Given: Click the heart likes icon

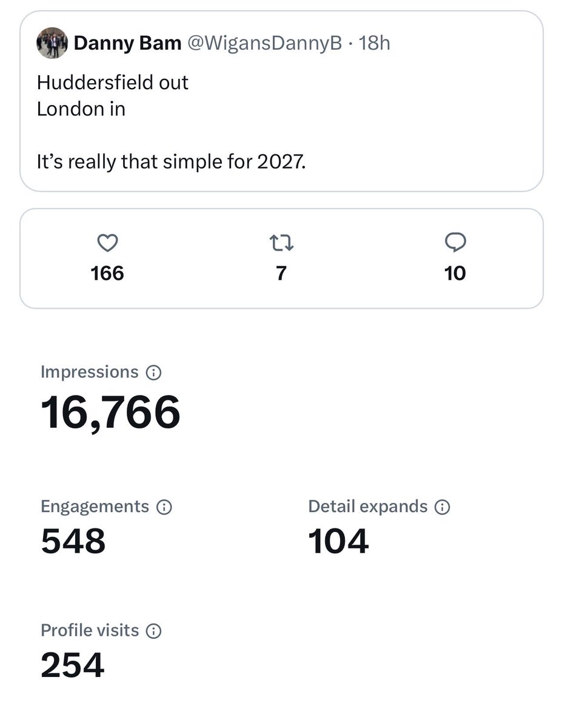Looking at the screenshot, I should pyautogui.click(x=107, y=243).
